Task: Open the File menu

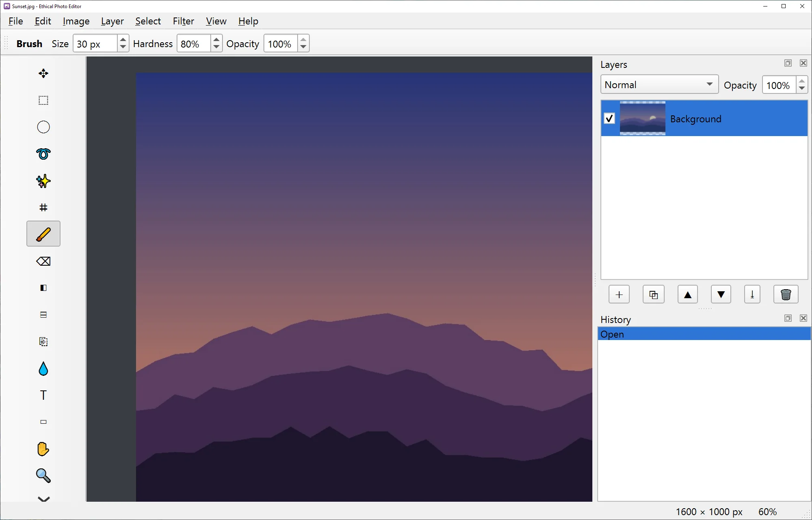Action: (15, 21)
